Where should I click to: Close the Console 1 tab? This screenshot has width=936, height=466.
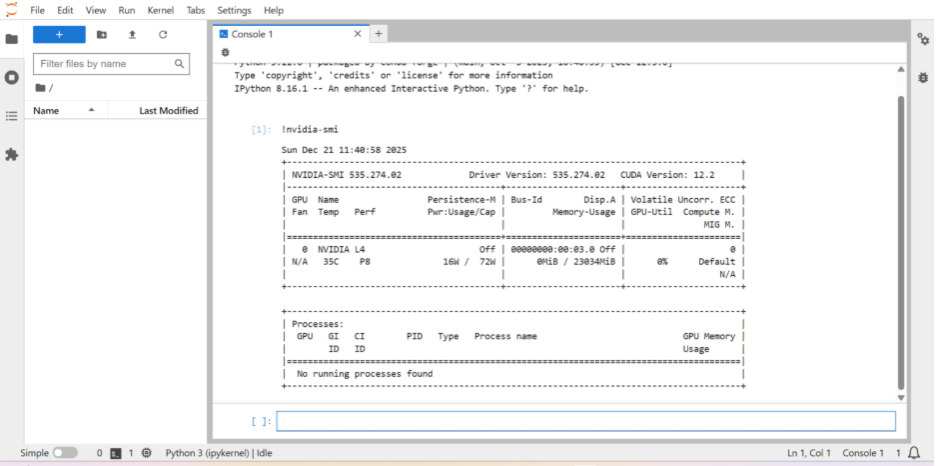(358, 34)
